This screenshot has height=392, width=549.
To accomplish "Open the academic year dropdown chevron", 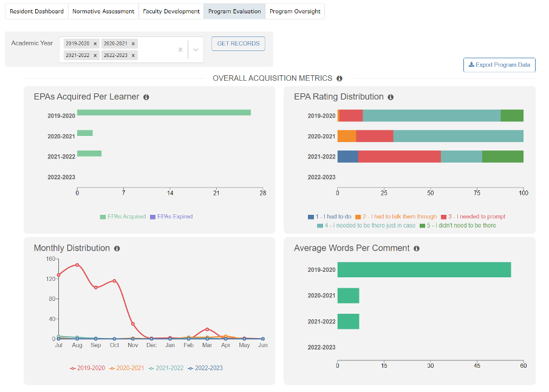I will [x=196, y=50].
